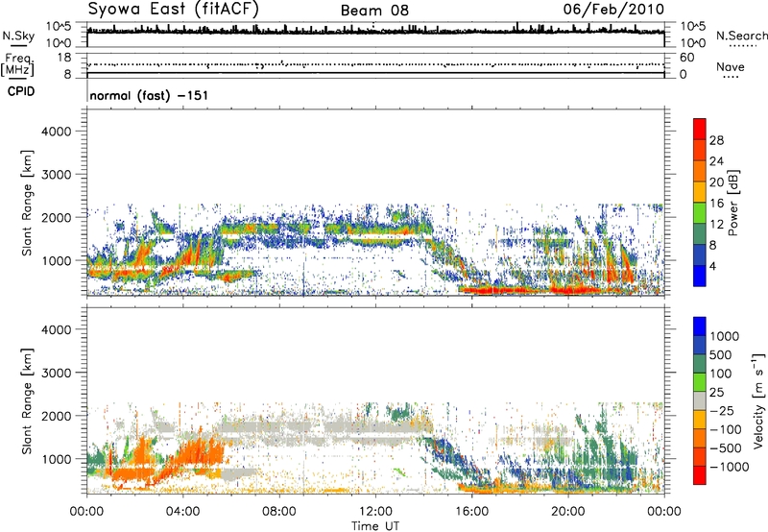Click the Freq. [MHz] axis label
This screenshot has height=532, width=768.
(x=18, y=64)
